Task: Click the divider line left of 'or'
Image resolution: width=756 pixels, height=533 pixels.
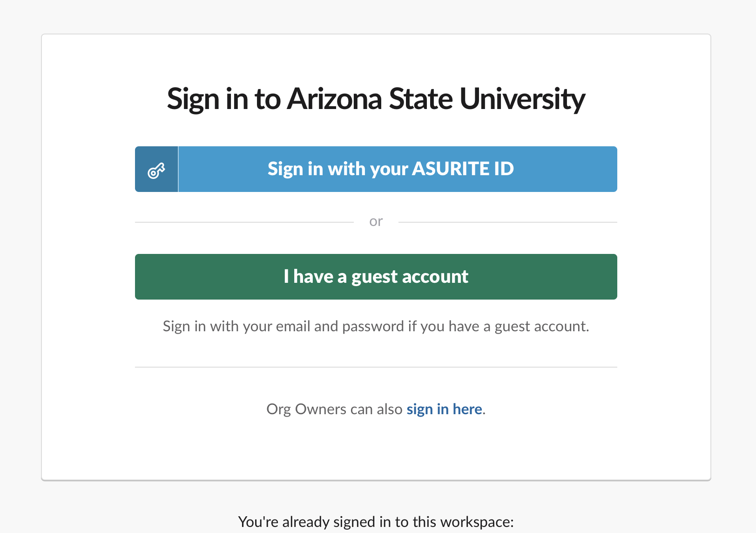Action: (244, 222)
